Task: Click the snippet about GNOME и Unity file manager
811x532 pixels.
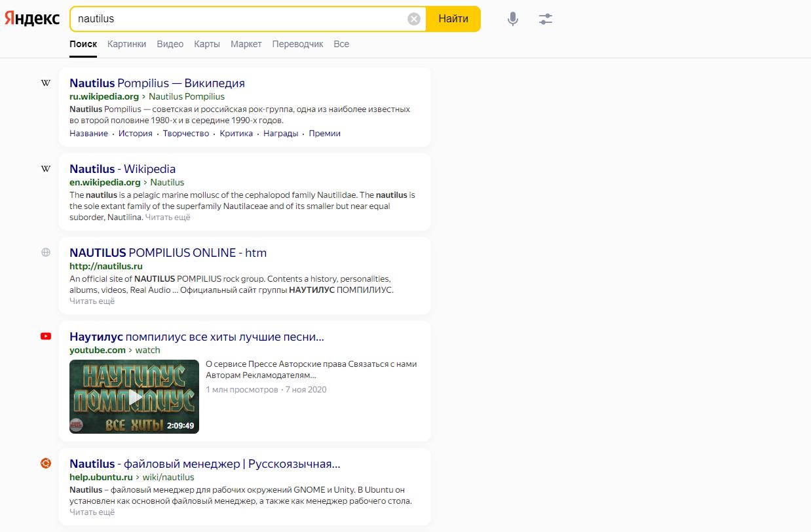Action: coord(240,495)
